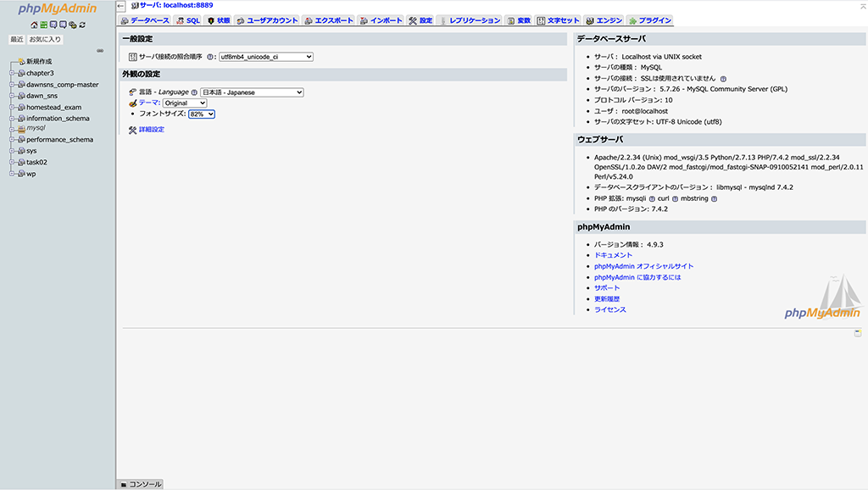
Task: Open the SQL tab
Action: 188,20
